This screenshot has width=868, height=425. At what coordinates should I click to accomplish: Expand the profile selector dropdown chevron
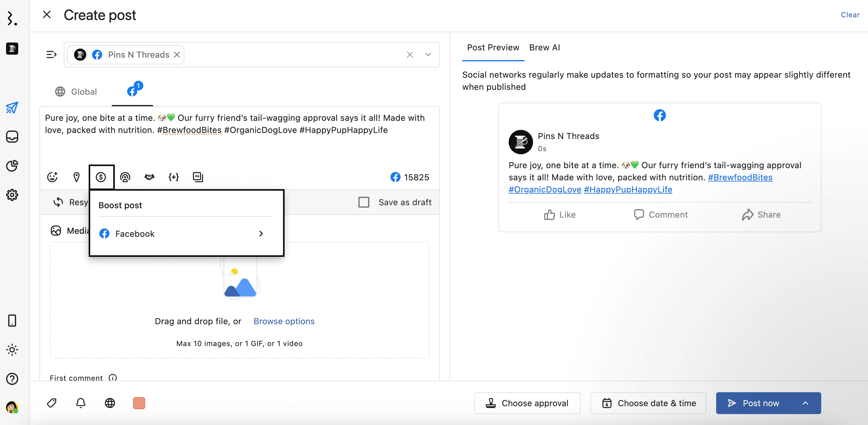pyautogui.click(x=428, y=55)
